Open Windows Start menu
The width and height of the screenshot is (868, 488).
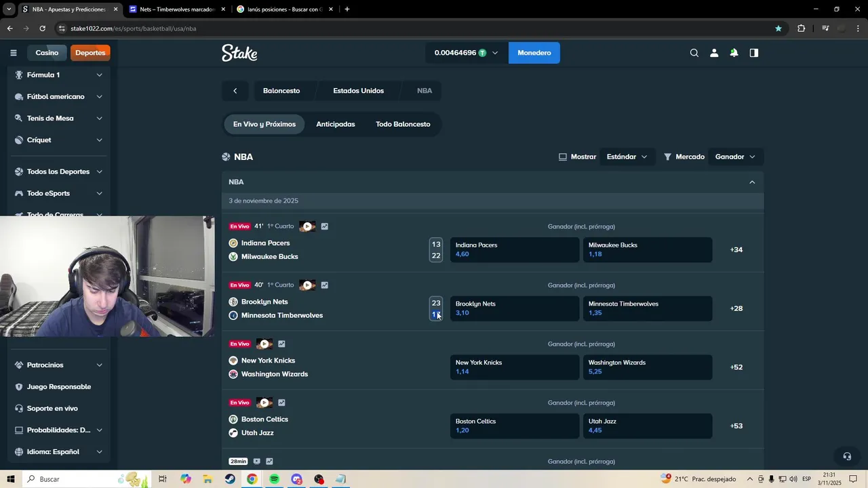(10, 479)
